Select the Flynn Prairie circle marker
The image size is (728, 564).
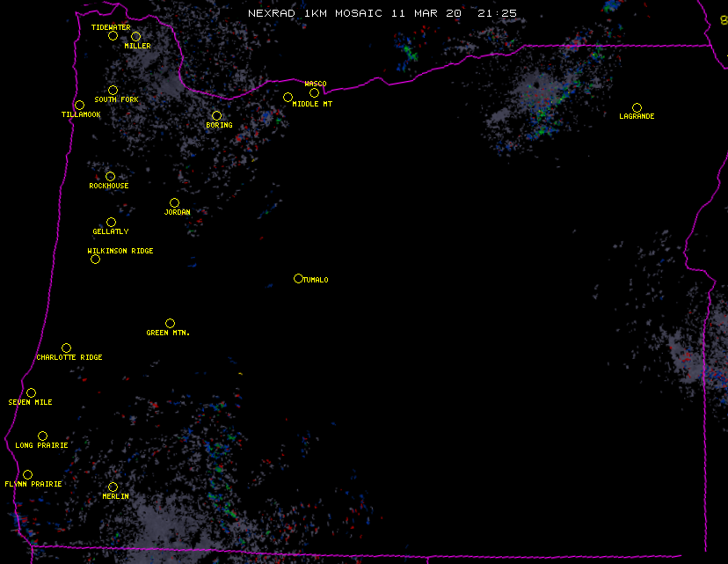click(x=27, y=475)
